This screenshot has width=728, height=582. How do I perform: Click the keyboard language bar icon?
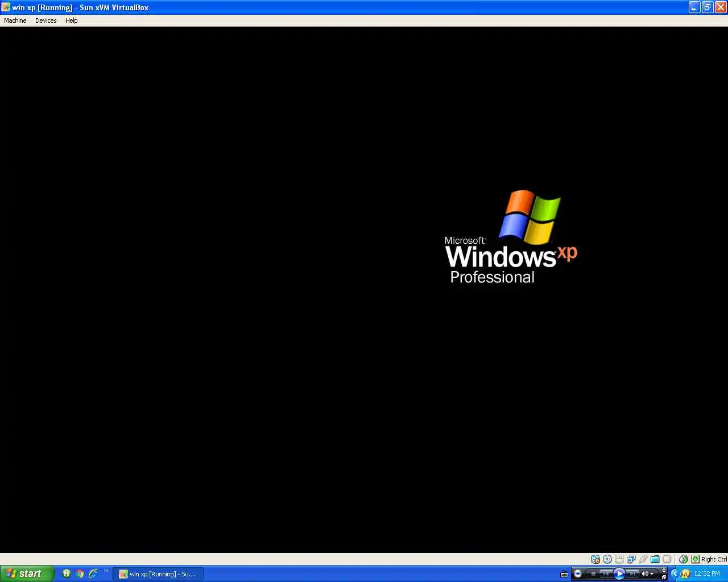[564, 574]
